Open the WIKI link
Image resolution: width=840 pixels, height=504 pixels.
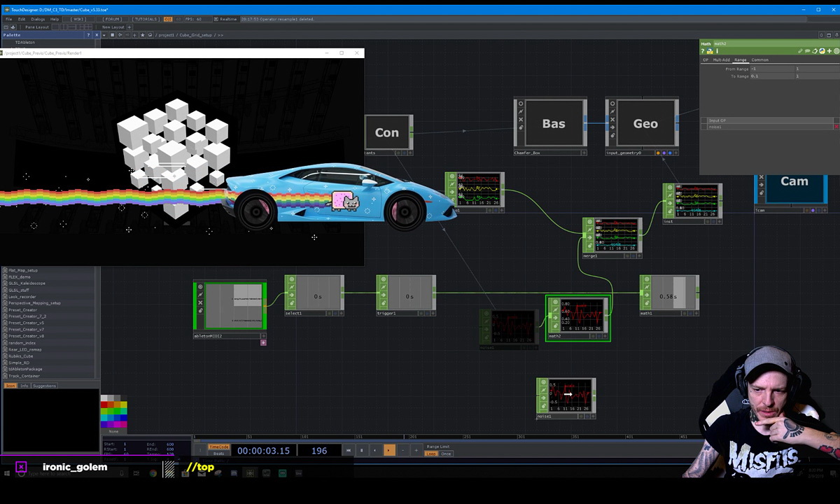click(78, 19)
